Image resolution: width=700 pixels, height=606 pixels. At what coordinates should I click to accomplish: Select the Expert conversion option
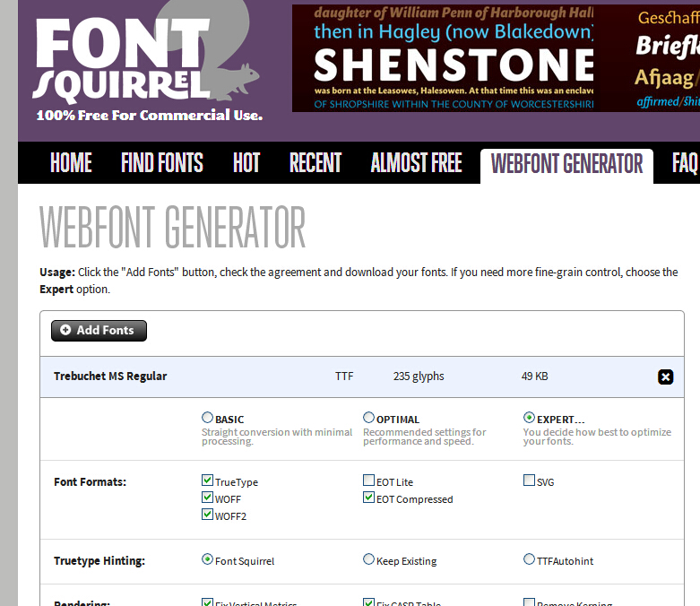coord(529,418)
